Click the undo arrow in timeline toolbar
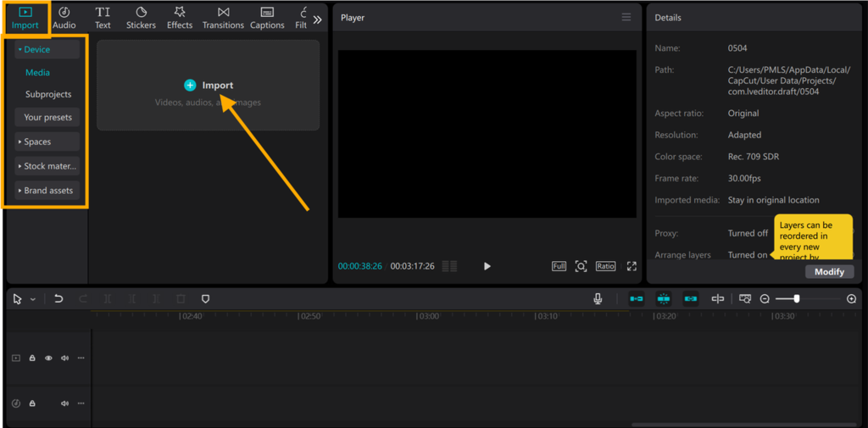Viewport: 868px width, 428px height. (x=58, y=299)
